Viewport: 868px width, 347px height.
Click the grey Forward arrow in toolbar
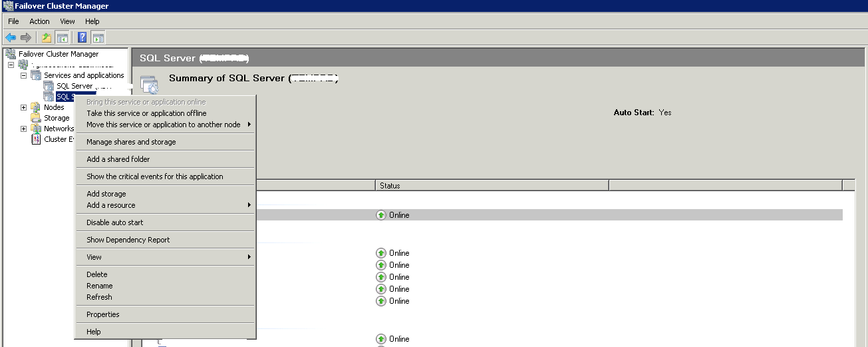[26, 37]
